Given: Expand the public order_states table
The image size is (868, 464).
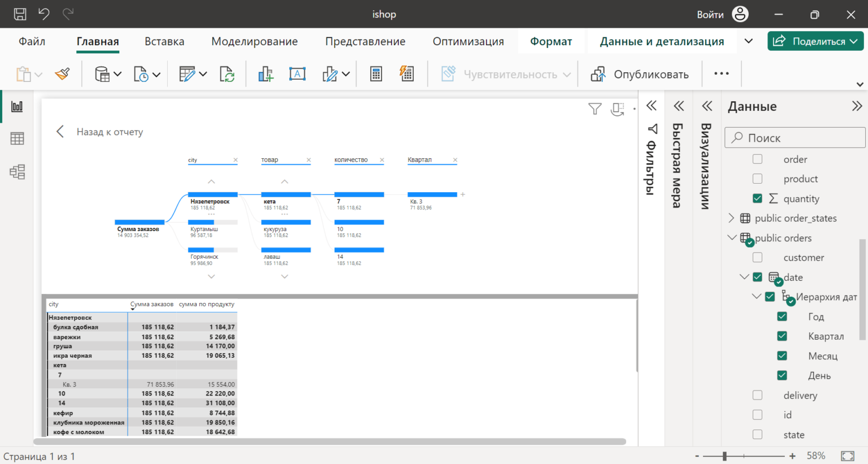Looking at the screenshot, I should point(731,218).
